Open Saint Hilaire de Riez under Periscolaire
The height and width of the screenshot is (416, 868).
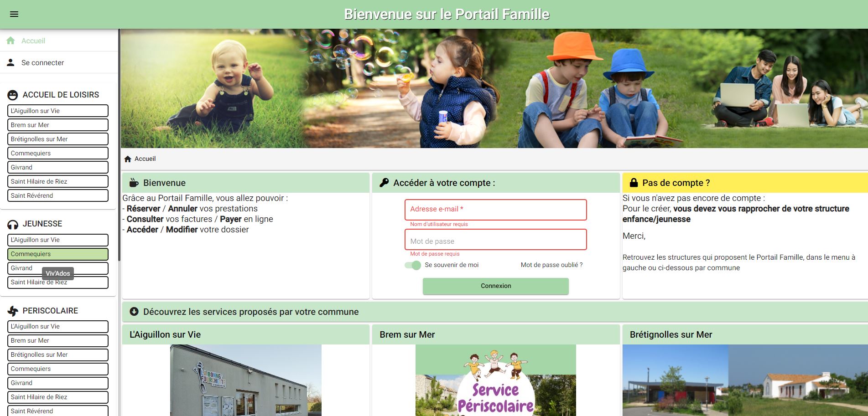point(57,397)
